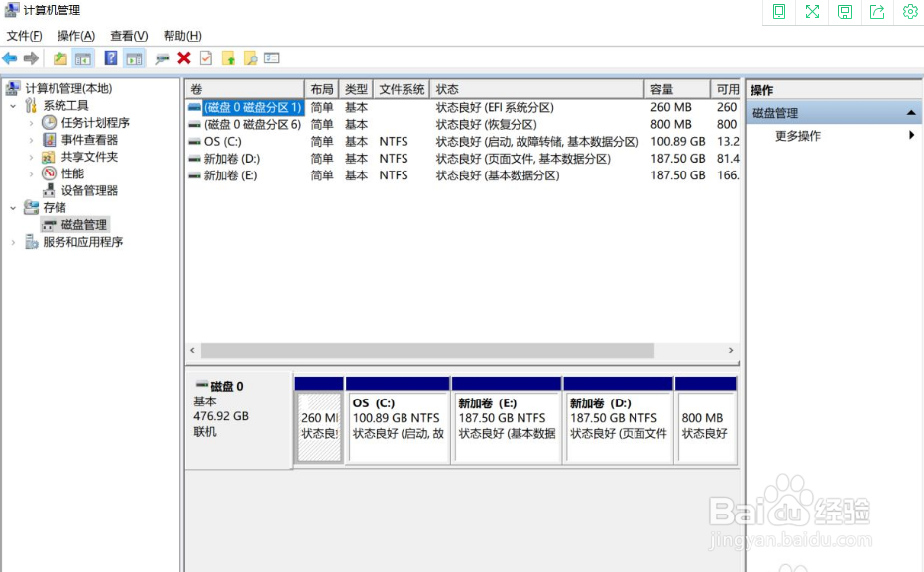Image resolution: width=924 pixels, height=572 pixels.
Task: Click the rightmost list settings icon in the toolbar
Action: [271, 57]
